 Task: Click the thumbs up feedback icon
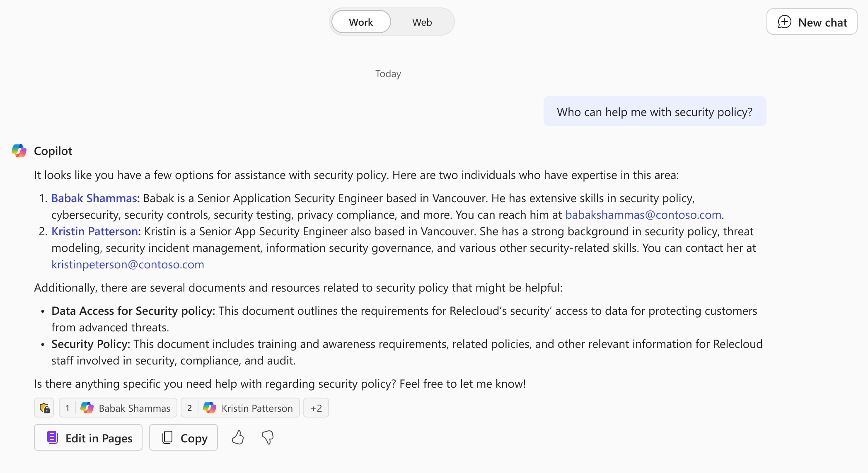(238, 437)
